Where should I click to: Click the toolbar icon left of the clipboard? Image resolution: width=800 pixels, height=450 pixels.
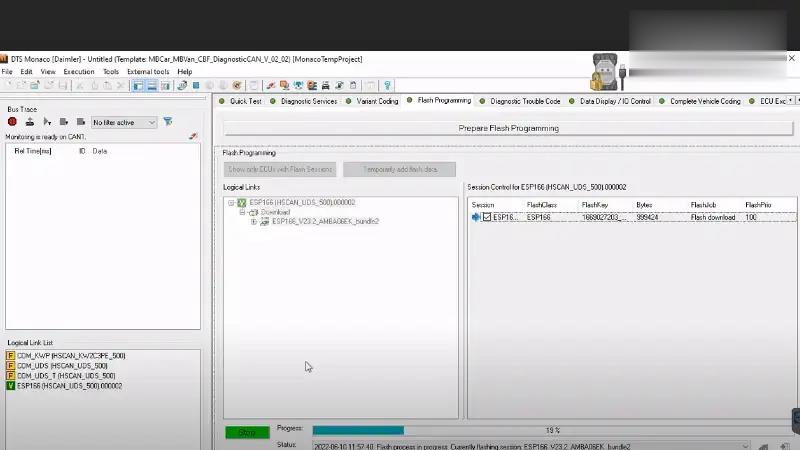pos(339,85)
